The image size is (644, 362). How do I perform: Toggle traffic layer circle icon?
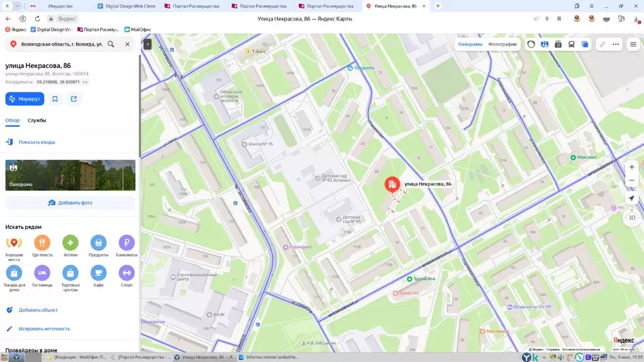coord(531,45)
